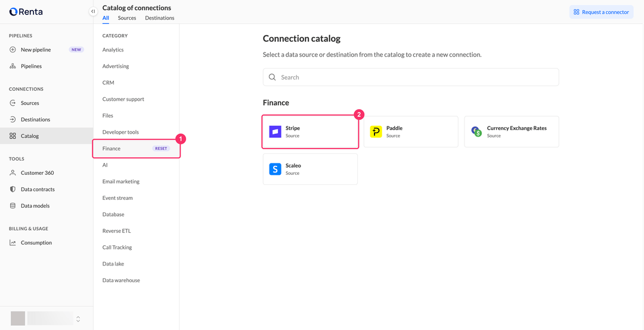
Task: Click the Pipelines icon in sidebar
Action: click(13, 66)
